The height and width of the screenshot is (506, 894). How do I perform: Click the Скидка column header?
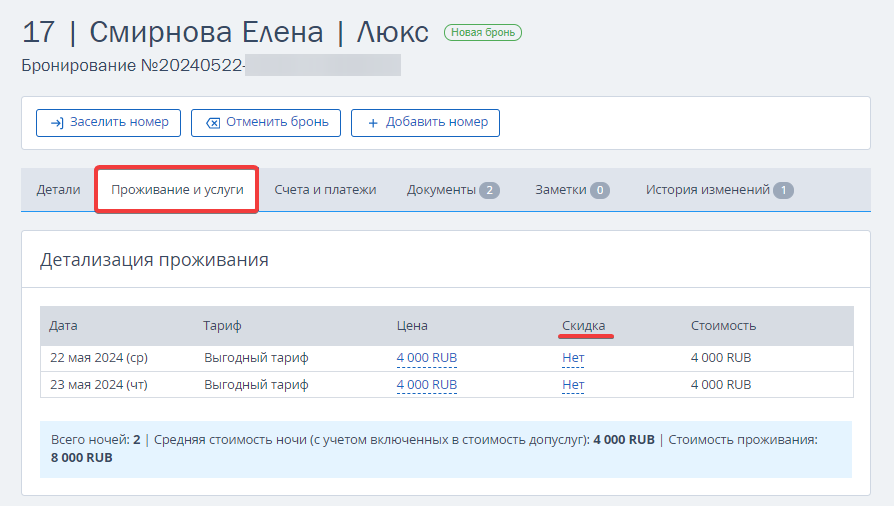[x=583, y=326]
